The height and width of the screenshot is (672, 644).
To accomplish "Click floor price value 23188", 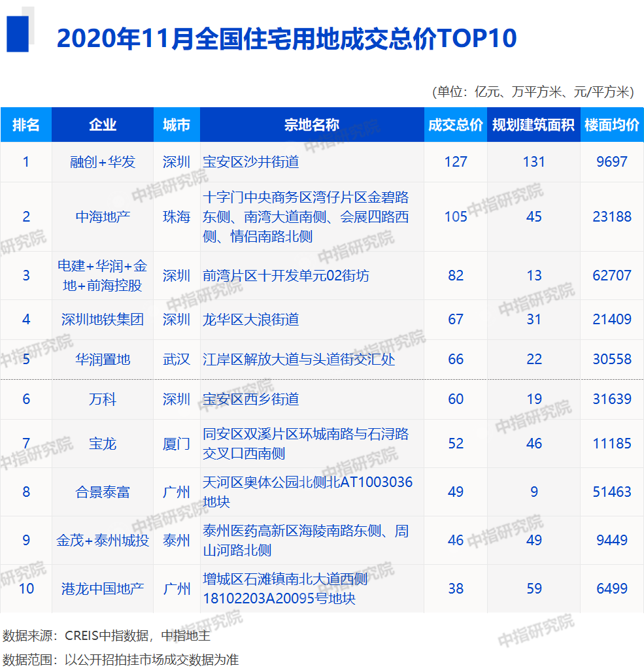I will tap(612, 217).
